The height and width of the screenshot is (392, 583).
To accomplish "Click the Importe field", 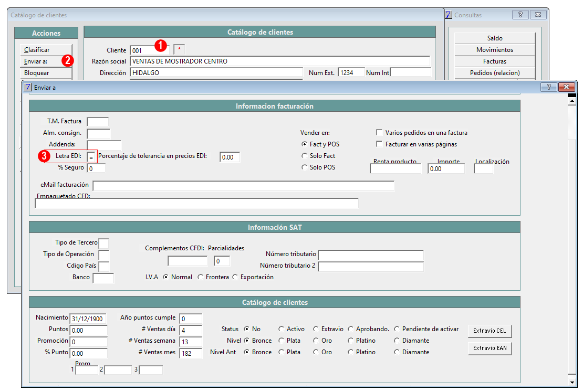I will (446, 168).
